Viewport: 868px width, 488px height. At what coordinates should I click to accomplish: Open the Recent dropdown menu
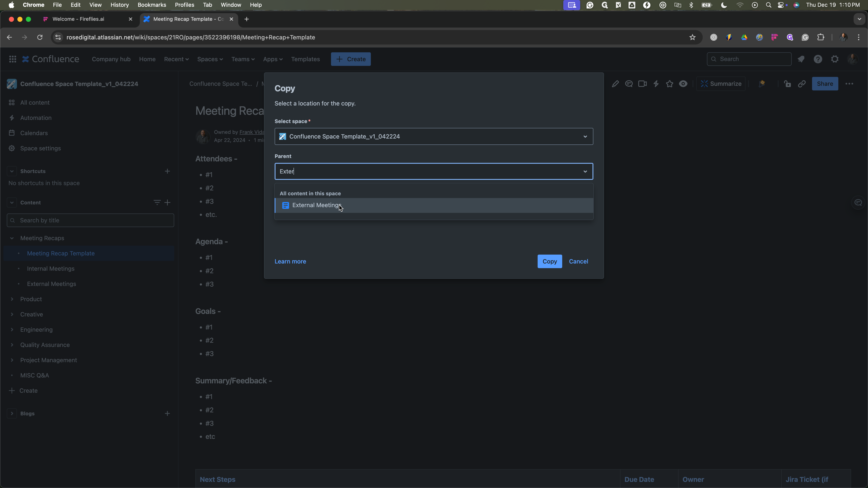(176, 59)
